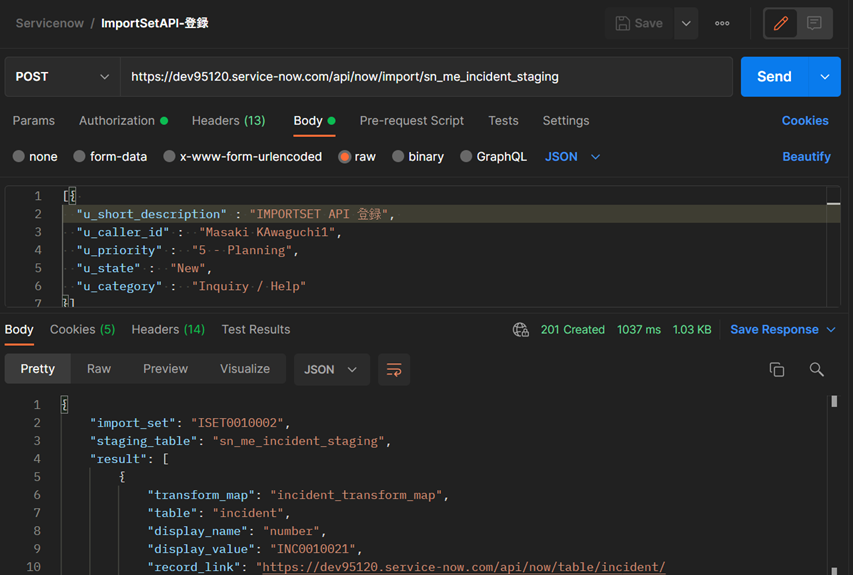853x575 pixels.
Task: Click the network globe icon near status
Action: pos(521,329)
